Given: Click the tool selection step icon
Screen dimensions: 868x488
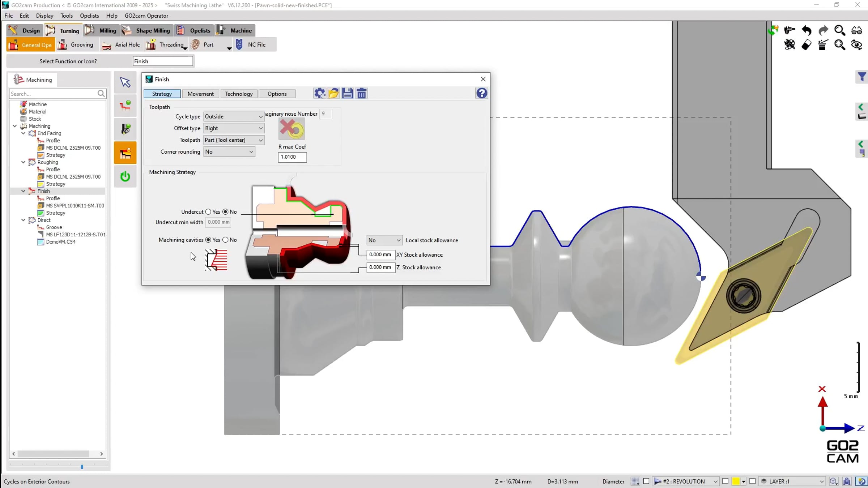Looking at the screenshot, I should pos(125,129).
